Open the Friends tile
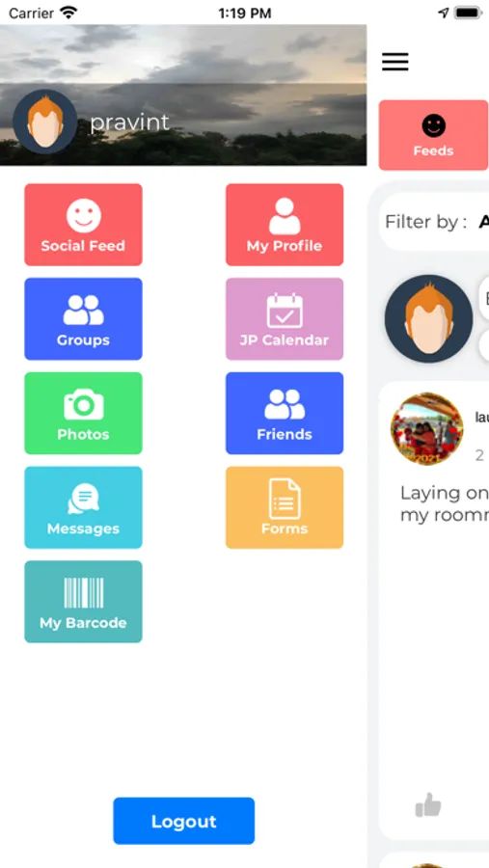The image size is (489, 868). tap(285, 413)
